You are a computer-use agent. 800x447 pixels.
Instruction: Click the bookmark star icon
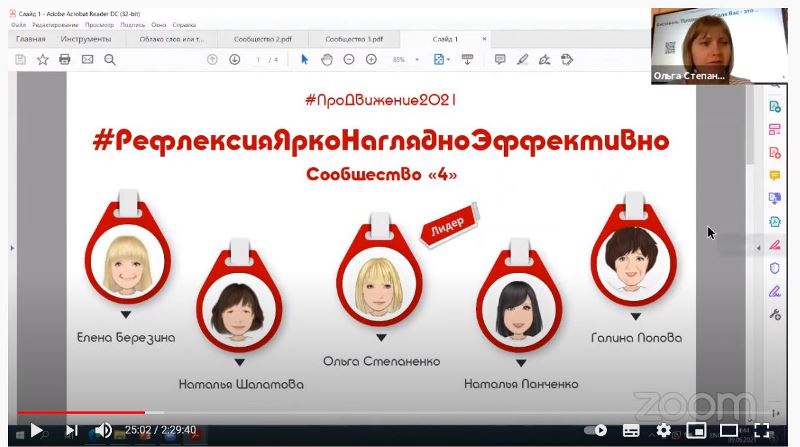(43, 60)
